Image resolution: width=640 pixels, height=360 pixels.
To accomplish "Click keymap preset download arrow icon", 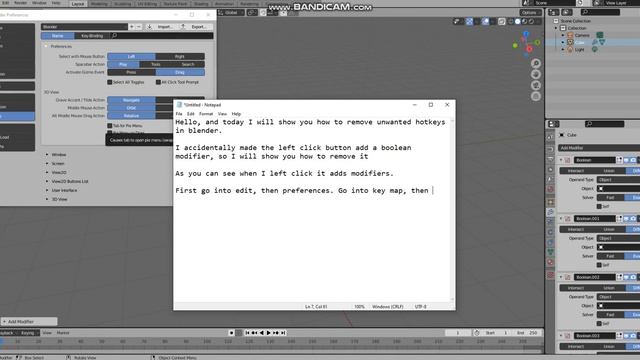I will 149,27.
